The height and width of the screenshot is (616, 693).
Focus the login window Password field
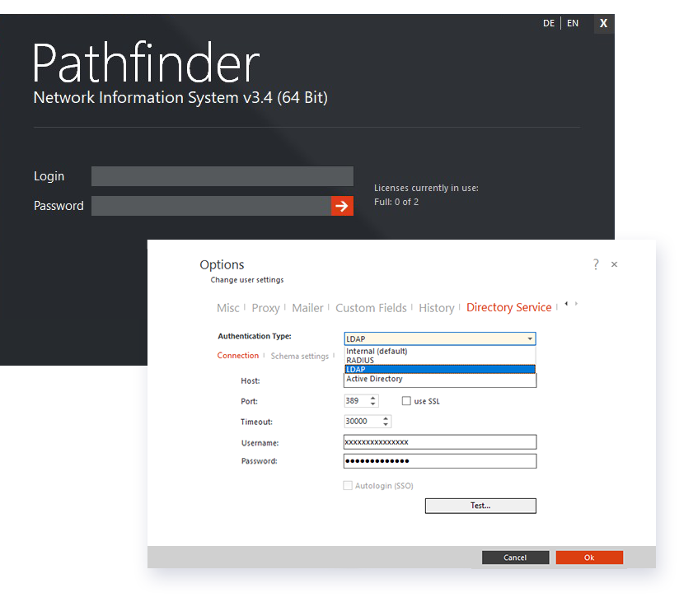tap(211, 206)
